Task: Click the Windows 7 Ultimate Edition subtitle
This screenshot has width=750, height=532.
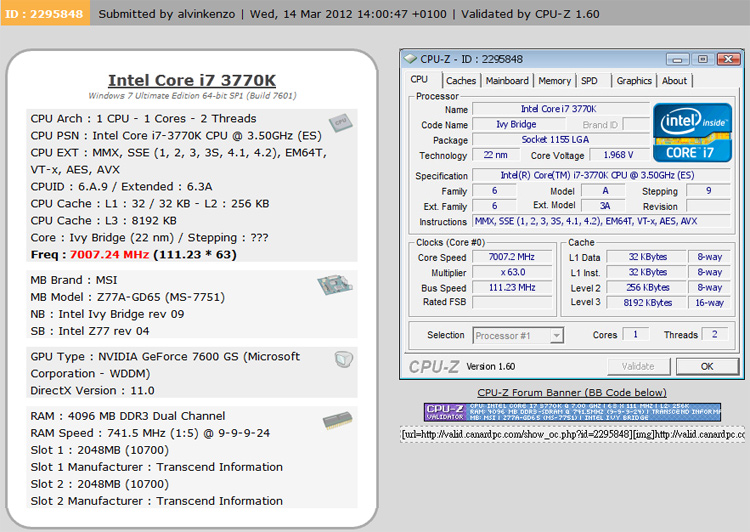Action: [x=192, y=96]
